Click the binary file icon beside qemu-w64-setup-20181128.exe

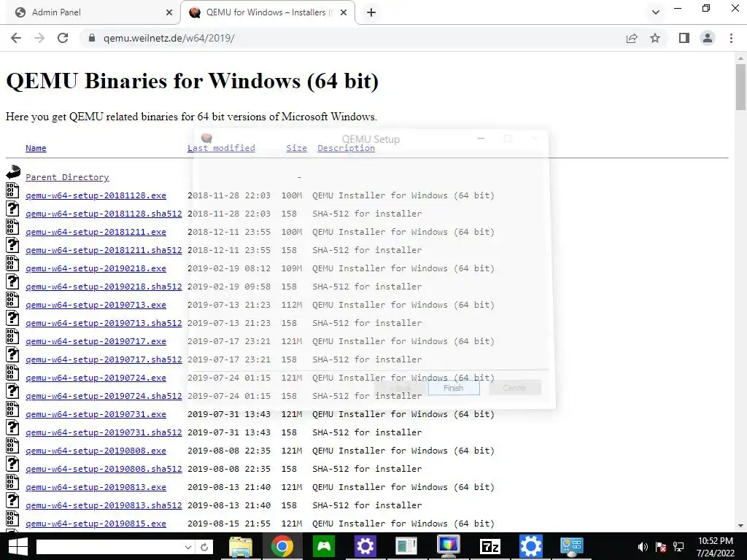12,190
